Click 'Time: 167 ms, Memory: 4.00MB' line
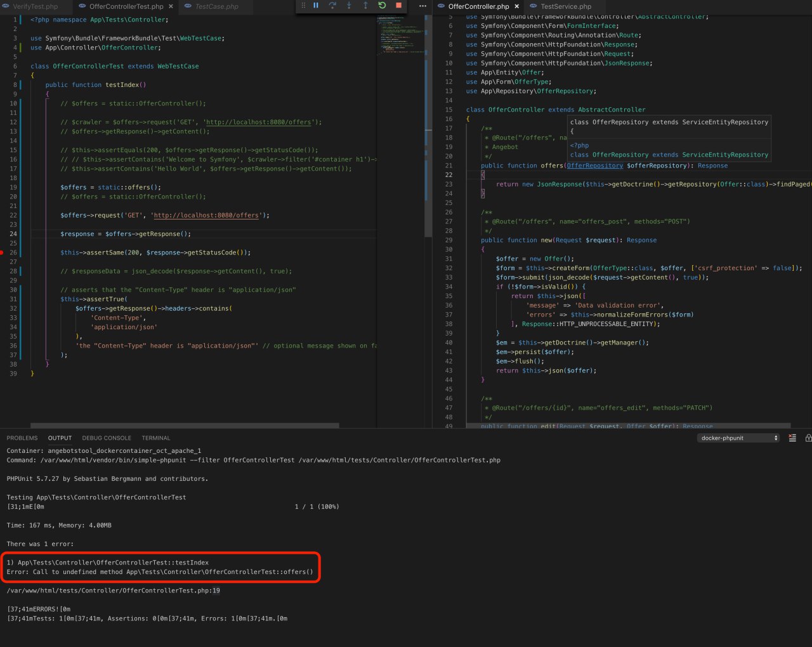Viewport: 812px width, 647px height. pyautogui.click(x=59, y=525)
